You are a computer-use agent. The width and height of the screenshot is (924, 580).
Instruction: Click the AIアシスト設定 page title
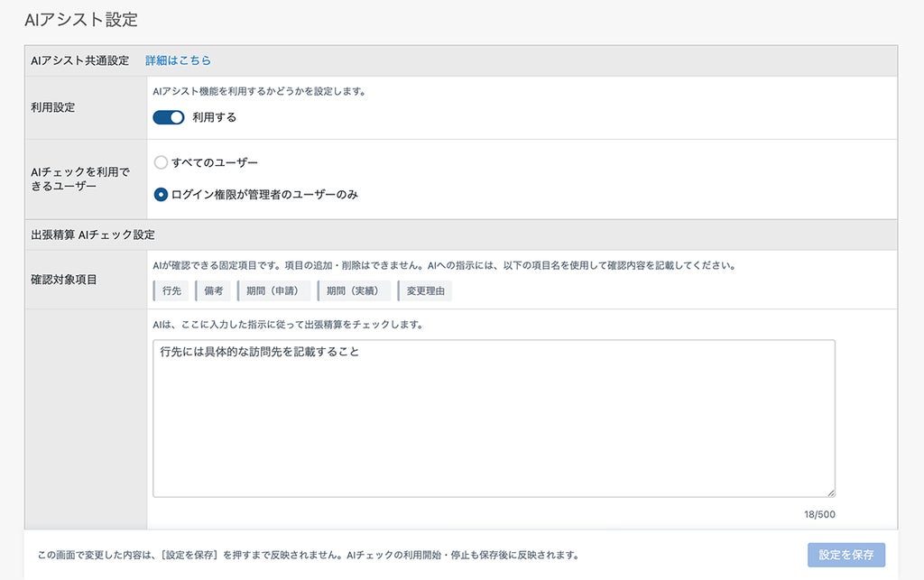click(x=80, y=20)
